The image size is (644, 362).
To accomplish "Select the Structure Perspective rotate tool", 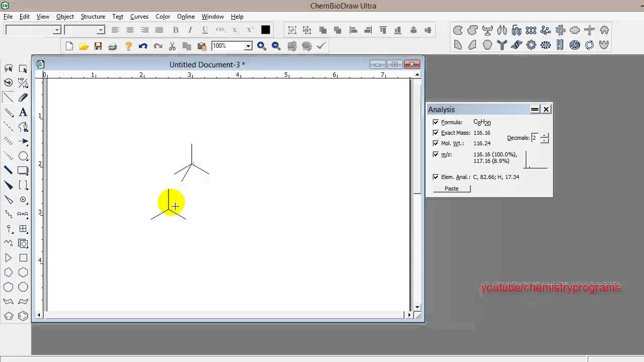I will (x=9, y=83).
